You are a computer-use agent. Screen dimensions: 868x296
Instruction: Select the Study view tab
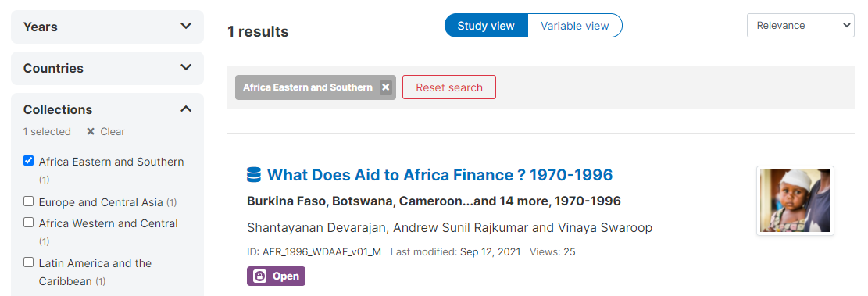click(486, 26)
